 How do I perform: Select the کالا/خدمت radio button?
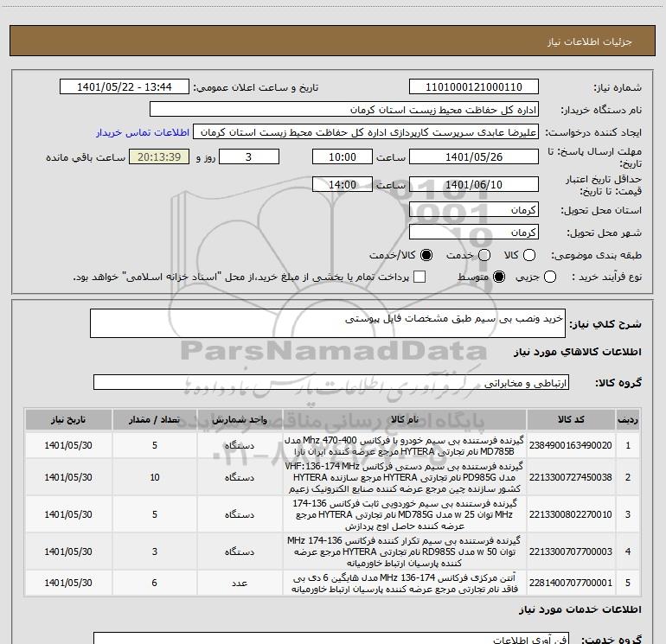(426, 255)
